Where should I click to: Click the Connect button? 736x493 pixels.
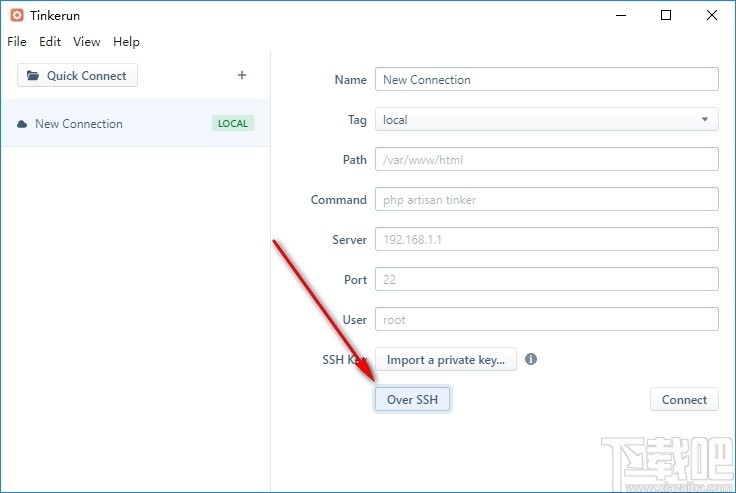[684, 400]
